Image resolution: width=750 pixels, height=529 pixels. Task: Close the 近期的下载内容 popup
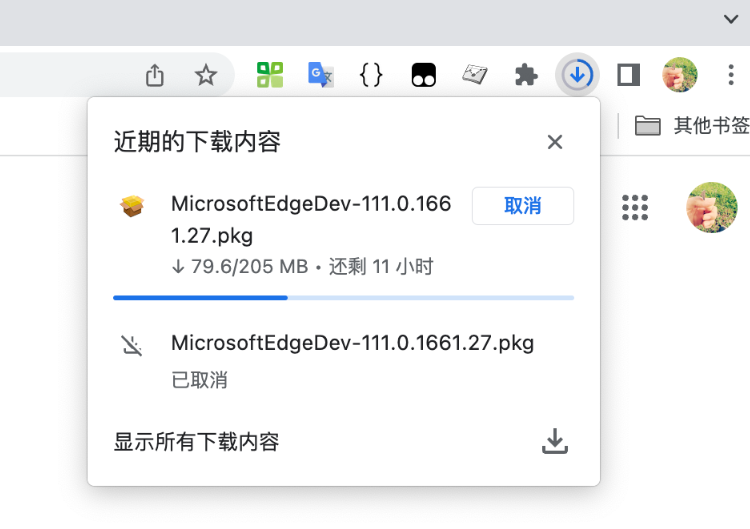click(x=555, y=142)
